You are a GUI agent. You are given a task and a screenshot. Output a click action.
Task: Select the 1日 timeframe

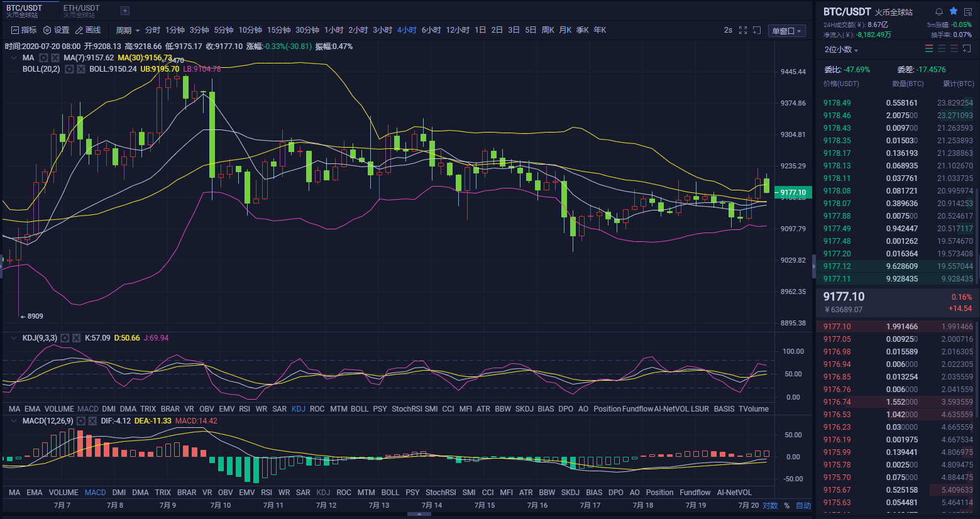tap(480, 30)
